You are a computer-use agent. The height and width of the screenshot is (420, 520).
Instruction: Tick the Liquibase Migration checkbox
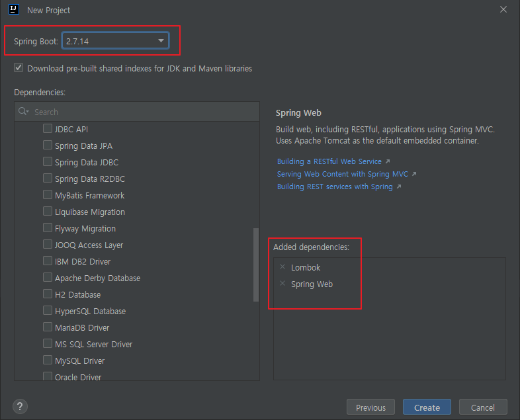point(48,211)
